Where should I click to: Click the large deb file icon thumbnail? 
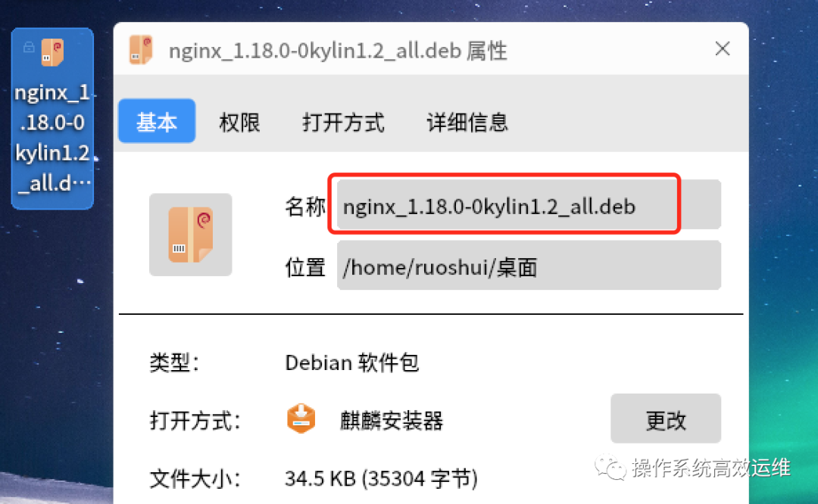190,235
